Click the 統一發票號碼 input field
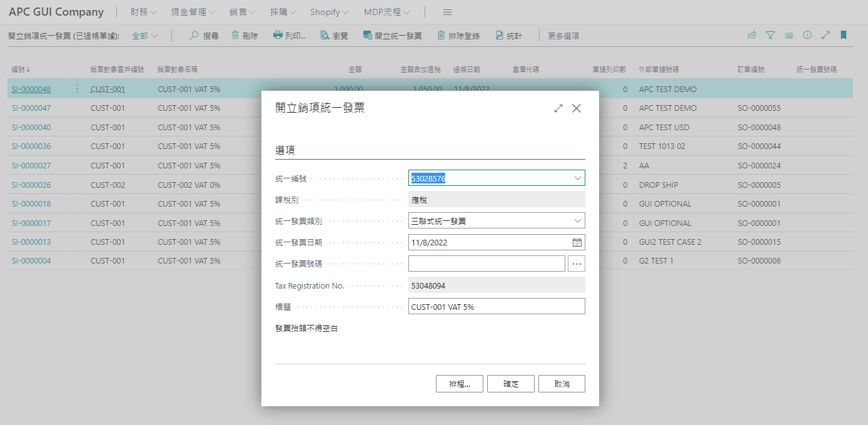 (487, 264)
